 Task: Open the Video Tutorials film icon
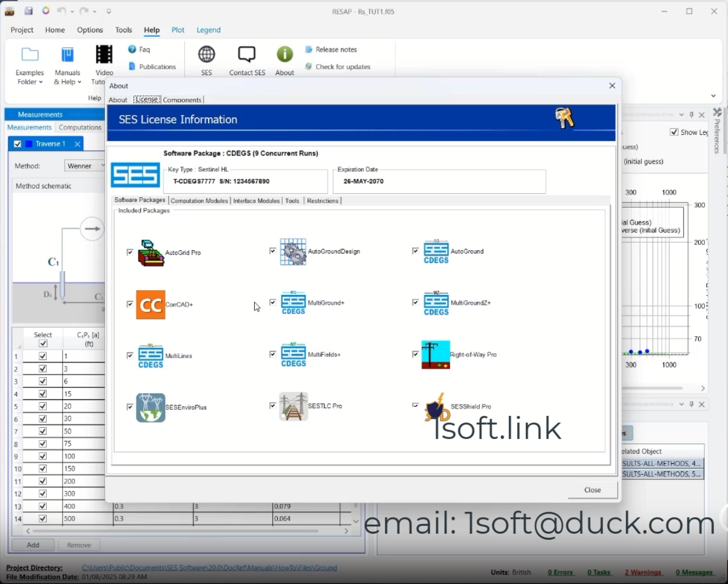pyautogui.click(x=104, y=55)
